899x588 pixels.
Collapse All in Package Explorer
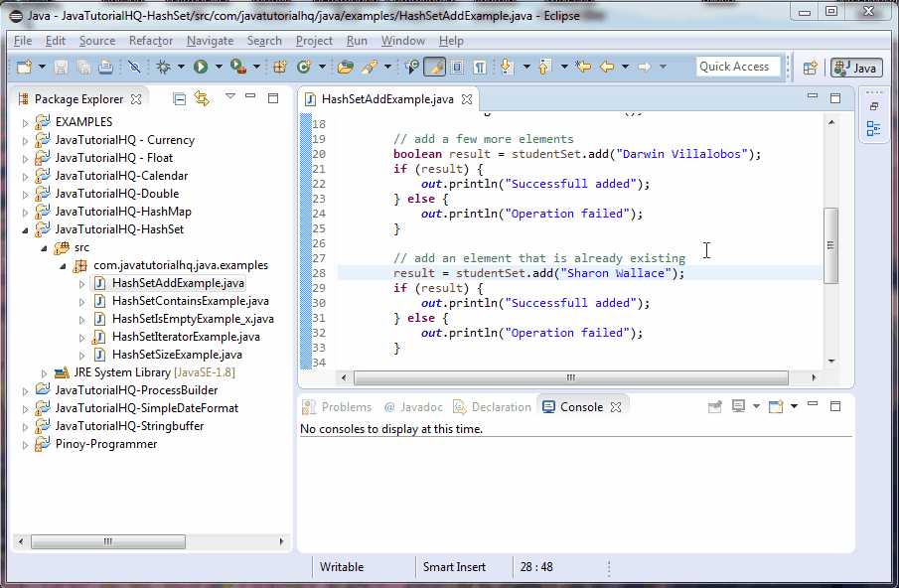178,99
